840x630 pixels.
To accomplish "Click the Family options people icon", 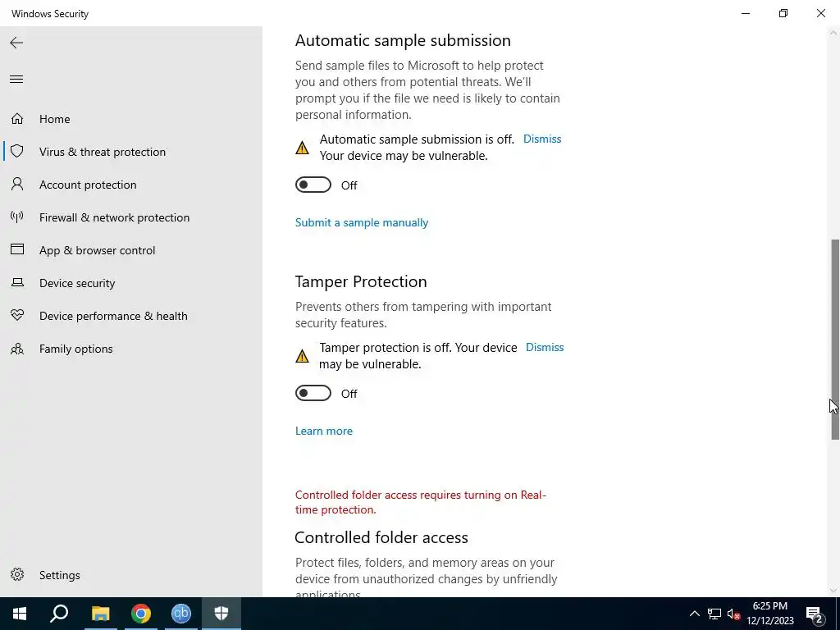I will coord(17,349).
